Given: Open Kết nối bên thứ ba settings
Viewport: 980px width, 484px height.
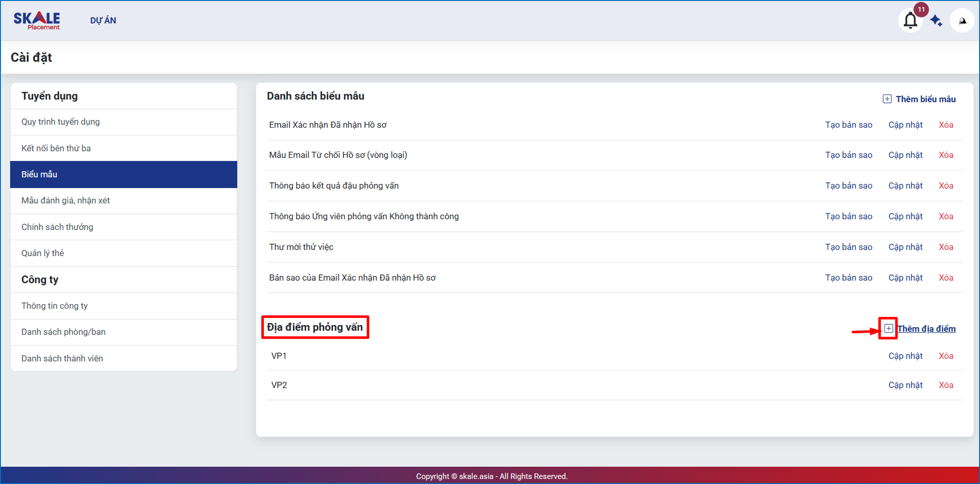Looking at the screenshot, I should point(56,148).
